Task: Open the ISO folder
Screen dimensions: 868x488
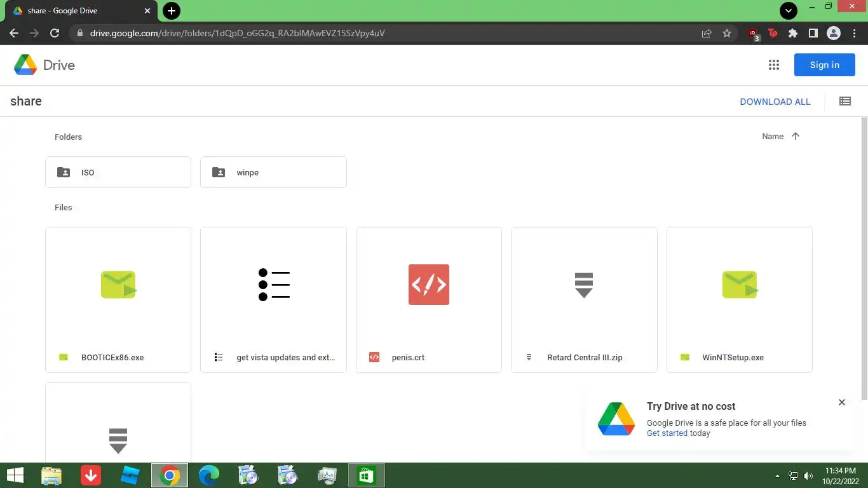Action: pos(118,172)
